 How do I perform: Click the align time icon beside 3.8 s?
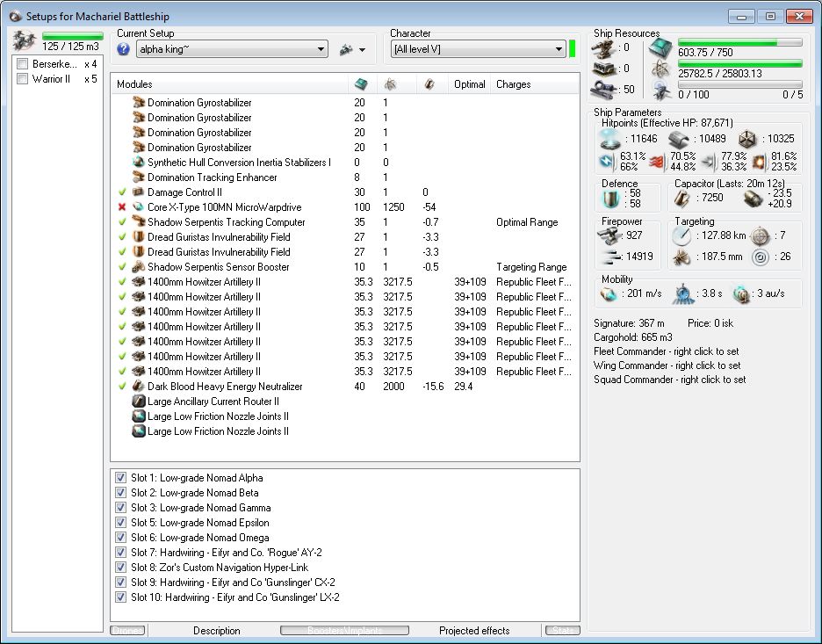click(x=683, y=294)
